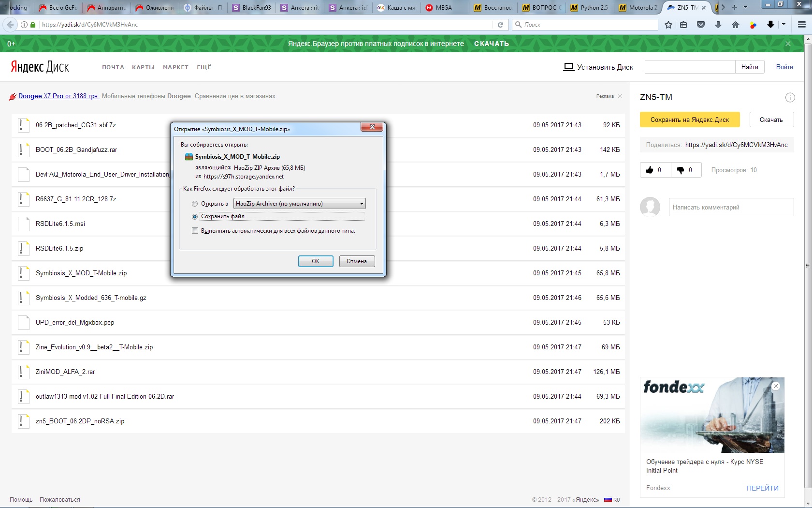Click the file icon of UPD_error_del_Mgxbox.pep
Image resolution: width=812 pixels, height=508 pixels.
(x=23, y=322)
